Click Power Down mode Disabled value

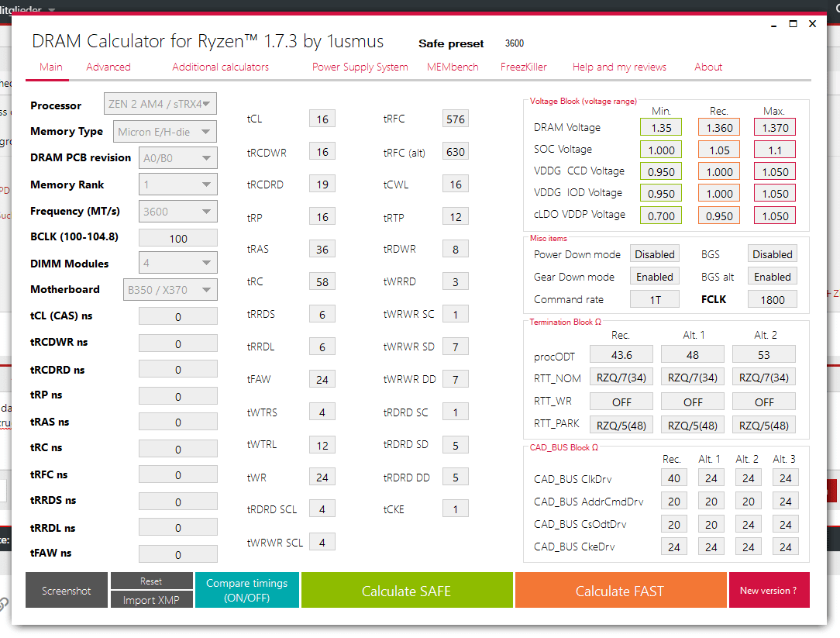pyautogui.click(x=655, y=254)
